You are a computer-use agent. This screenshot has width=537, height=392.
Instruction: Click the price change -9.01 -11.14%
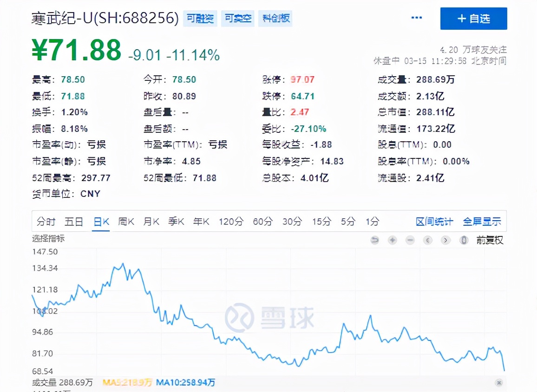pyautogui.click(x=174, y=55)
